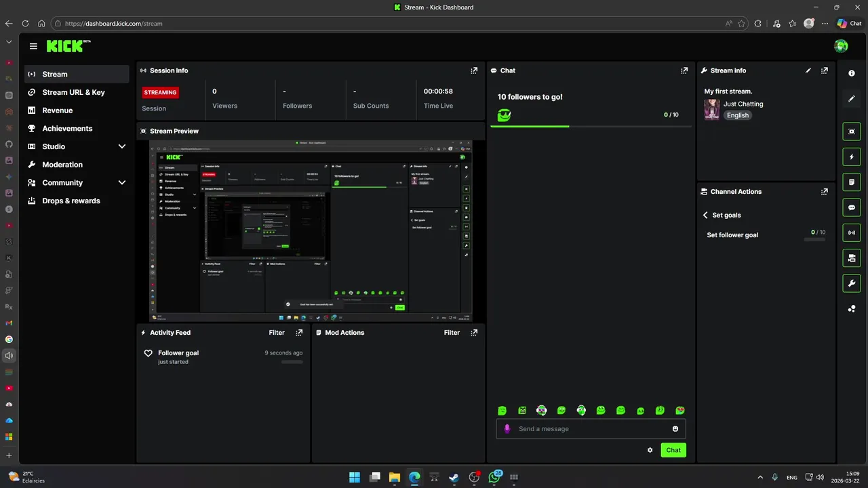Image resolution: width=868 pixels, height=488 pixels.
Task: Toggle the chat bubble widget icon
Action: [852, 207]
